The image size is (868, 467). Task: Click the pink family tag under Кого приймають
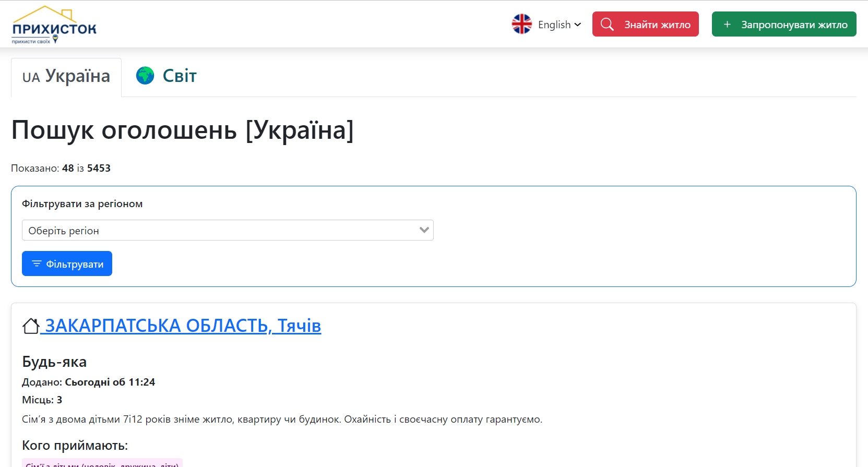(102, 463)
